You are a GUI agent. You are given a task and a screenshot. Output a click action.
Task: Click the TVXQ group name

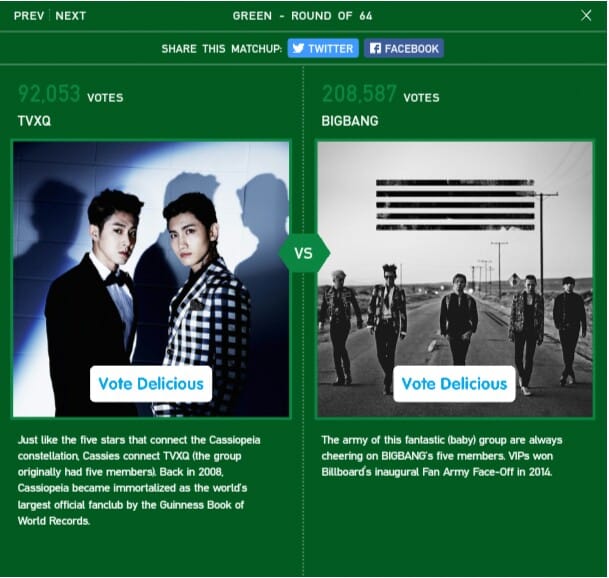click(x=34, y=121)
